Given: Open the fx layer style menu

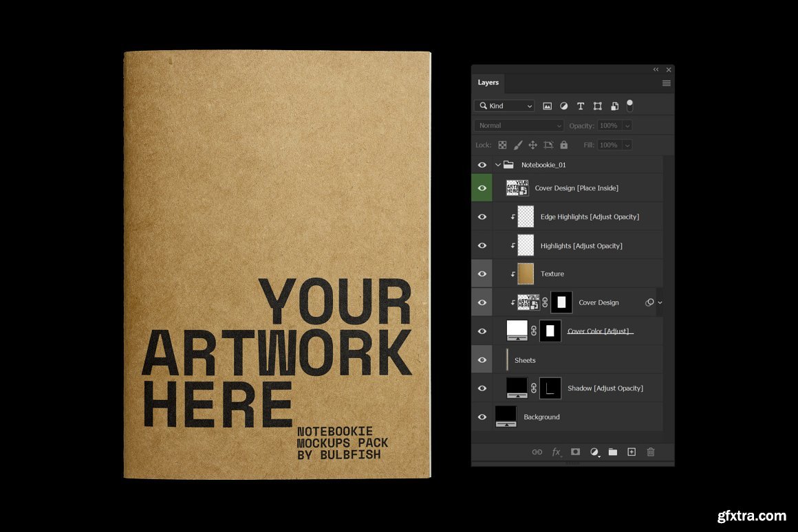Looking at the screenshot, I should pyautogui.click(x=557, y=452).
